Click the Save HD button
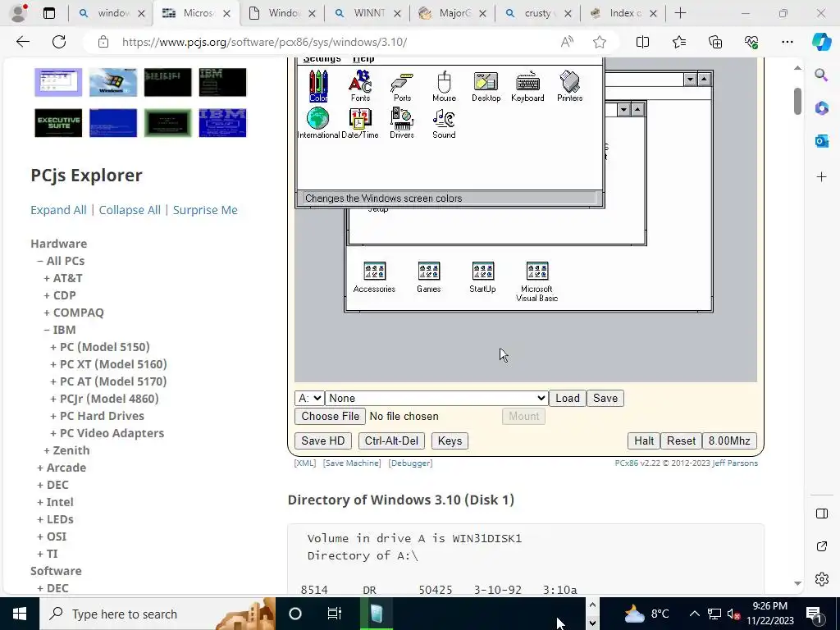Image resolution: width=840 pixels, height=630 pixels. pyautogui.click(x=323, y=441)
